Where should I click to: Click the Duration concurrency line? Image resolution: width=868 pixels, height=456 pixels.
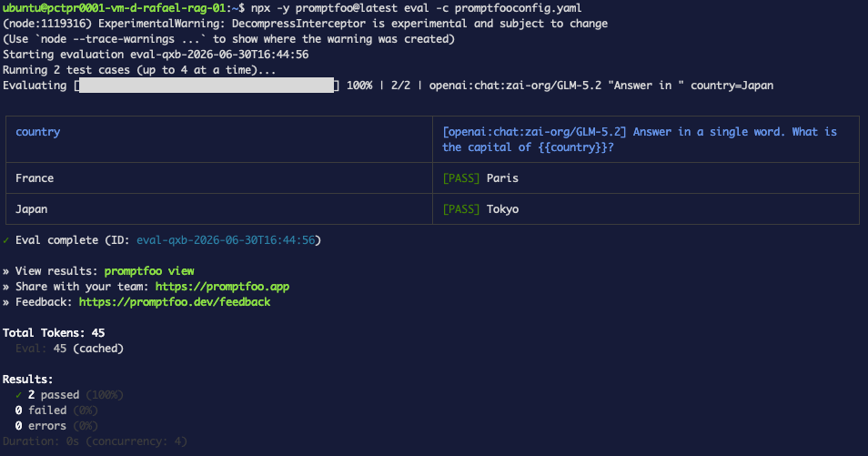[x=95, y=441]
